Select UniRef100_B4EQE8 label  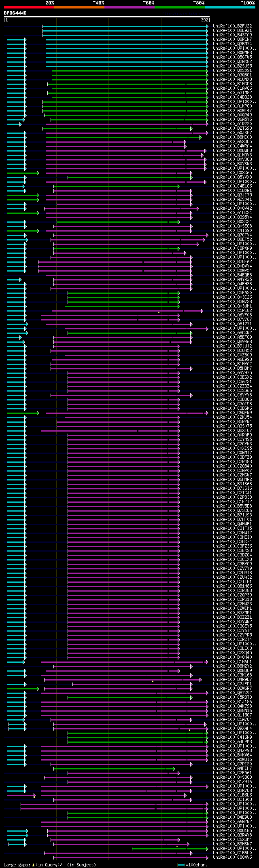232,275
